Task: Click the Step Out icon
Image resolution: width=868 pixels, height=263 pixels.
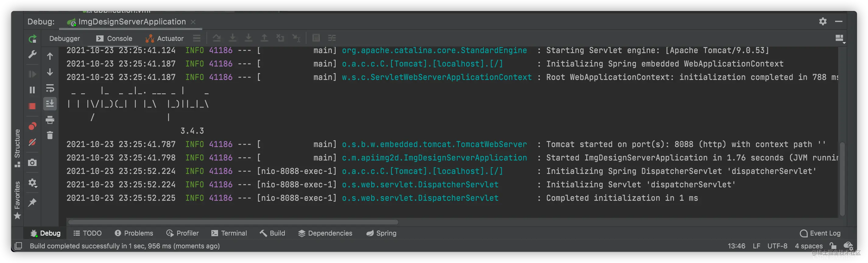Action: tap(264, 38)
